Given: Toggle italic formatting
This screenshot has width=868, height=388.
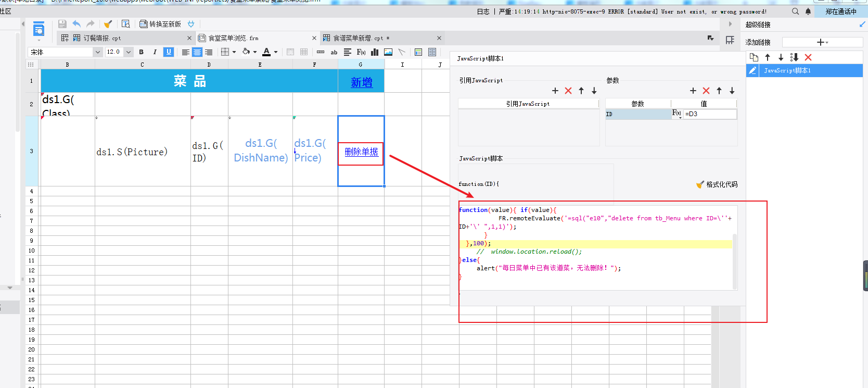Looking at the screenshot, I should [x=155, y=52].
